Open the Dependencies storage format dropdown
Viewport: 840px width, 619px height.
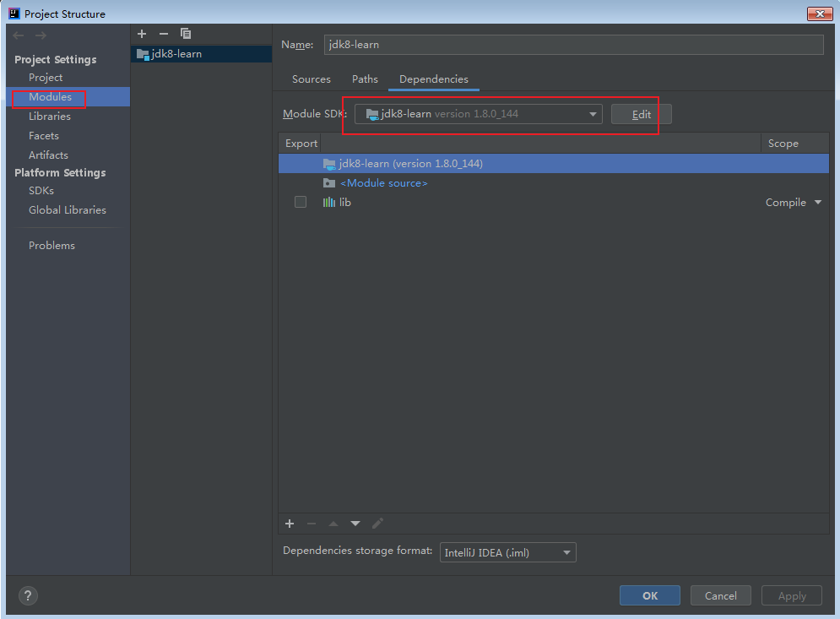click(508, 552)
